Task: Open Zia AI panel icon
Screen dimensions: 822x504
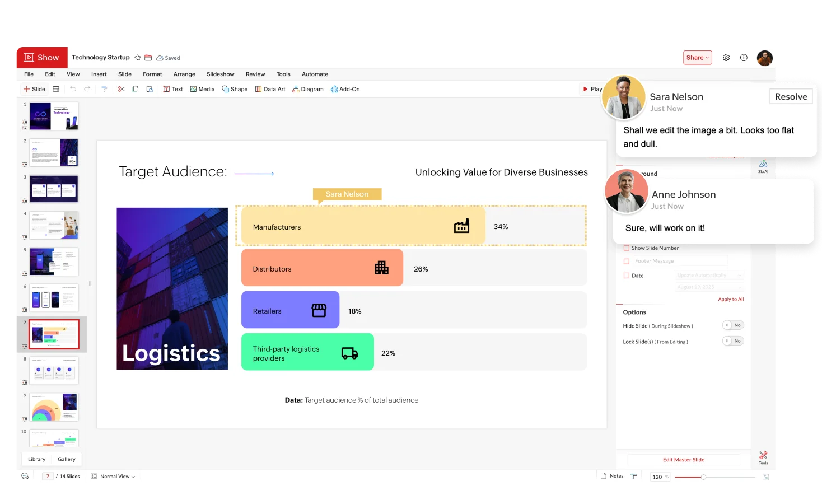Action: [763, 166]
